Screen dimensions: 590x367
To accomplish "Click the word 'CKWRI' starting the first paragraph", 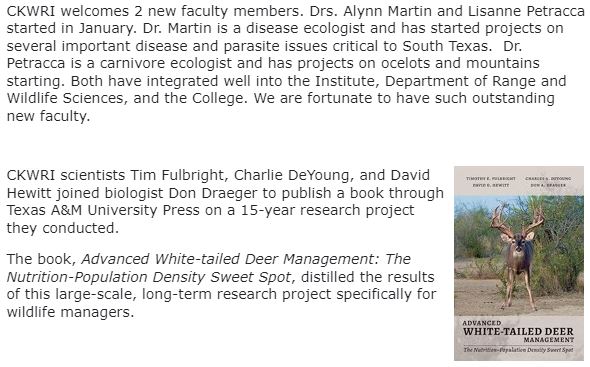I will [x=31, y=11].
